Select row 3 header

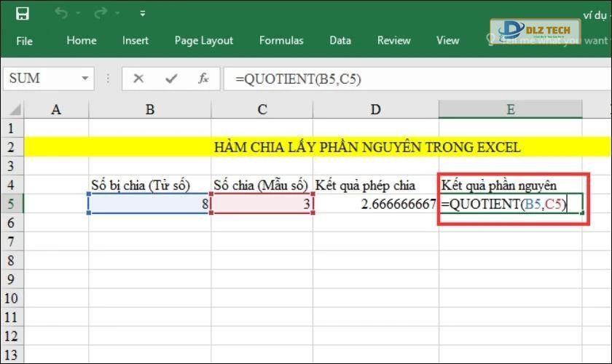click(12, 166)
